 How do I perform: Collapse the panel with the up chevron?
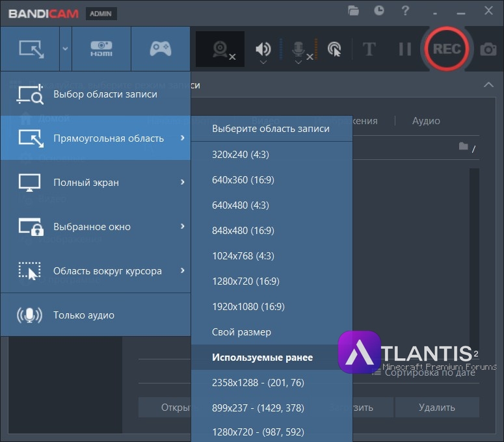point(488,84)
